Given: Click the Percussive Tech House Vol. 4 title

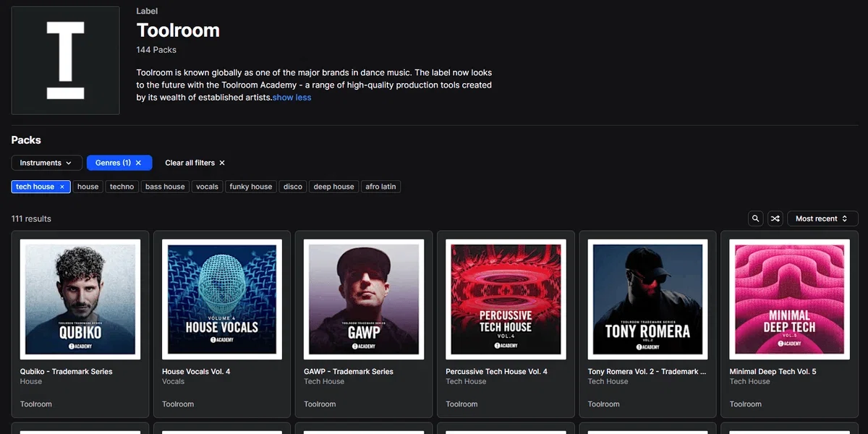Looking at the screenshot, I should click(496, 372).
